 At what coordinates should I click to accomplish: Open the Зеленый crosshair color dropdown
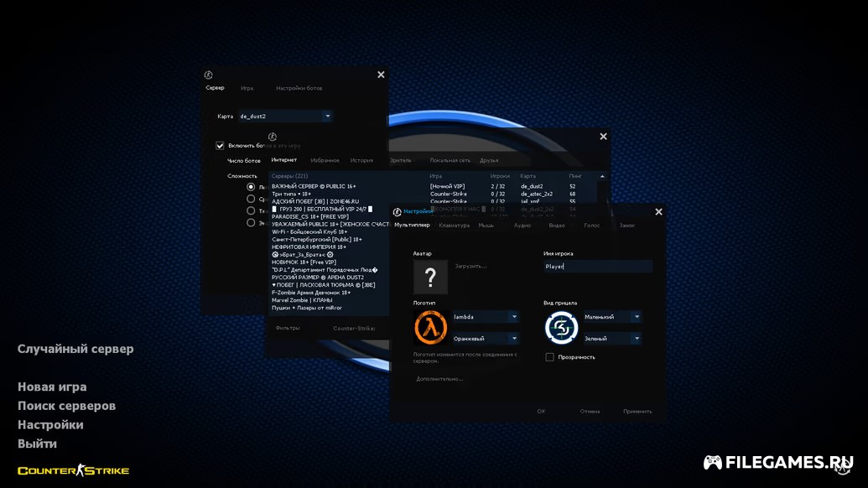(x=612, y=339)
